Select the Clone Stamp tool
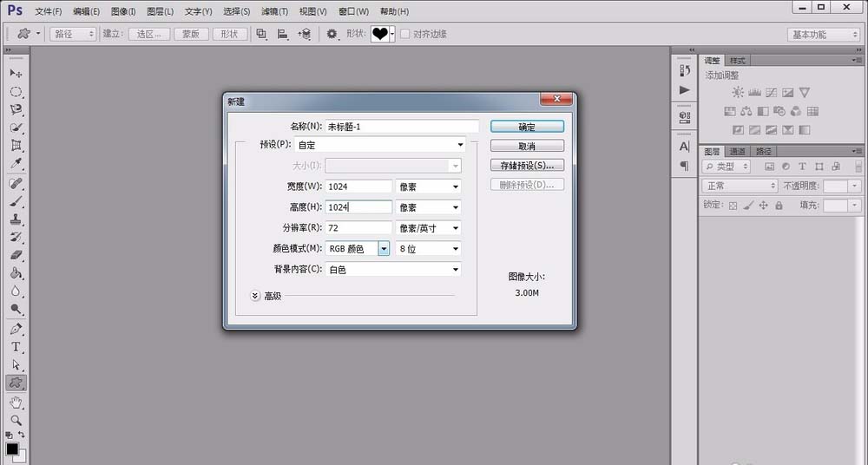Image resolution: width=868 pixels, height=465 pixels. point(16,219)
